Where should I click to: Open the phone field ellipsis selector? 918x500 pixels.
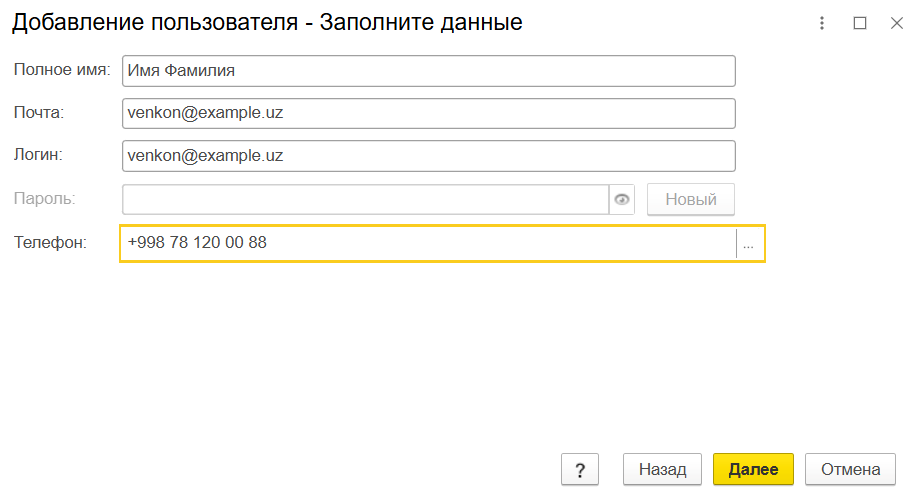748,243
